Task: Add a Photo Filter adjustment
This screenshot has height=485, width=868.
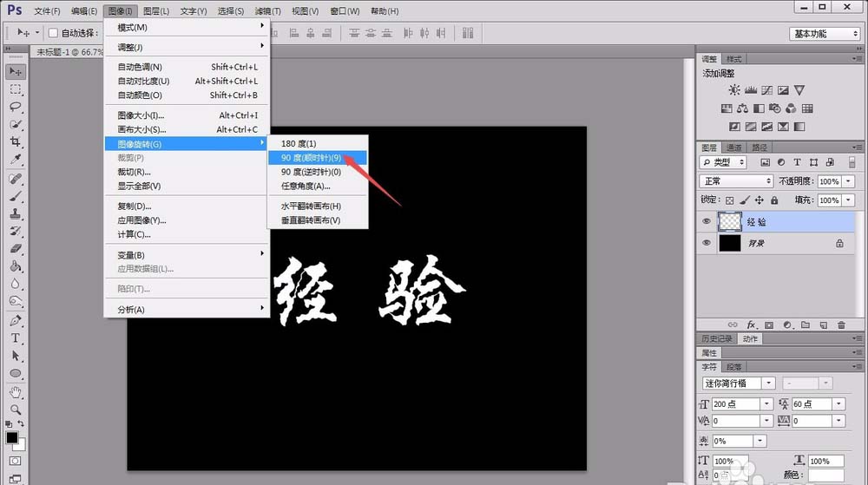Action: tap(775, 108)
